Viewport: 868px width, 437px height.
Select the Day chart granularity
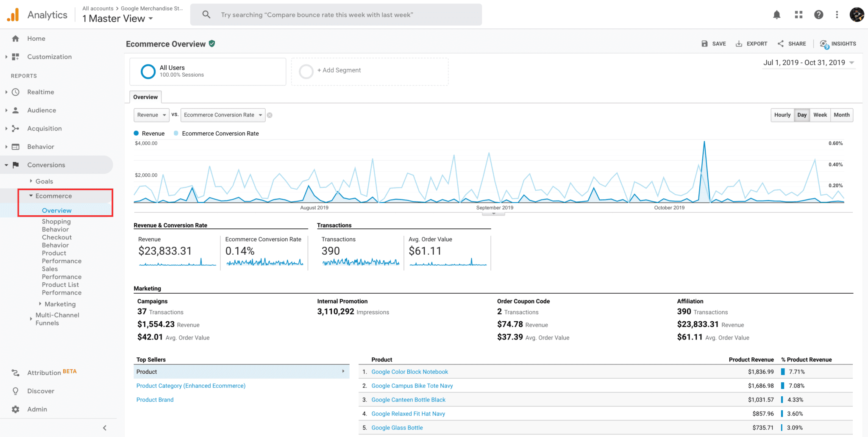802,115
